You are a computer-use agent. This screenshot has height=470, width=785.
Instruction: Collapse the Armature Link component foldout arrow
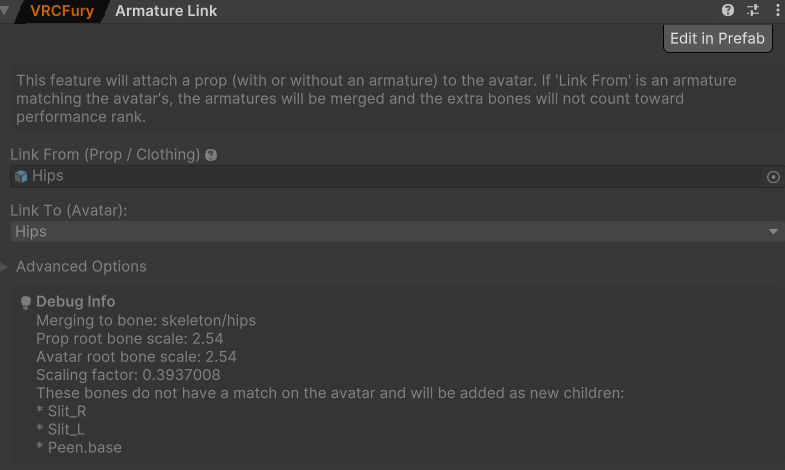(x=7, y=11)
